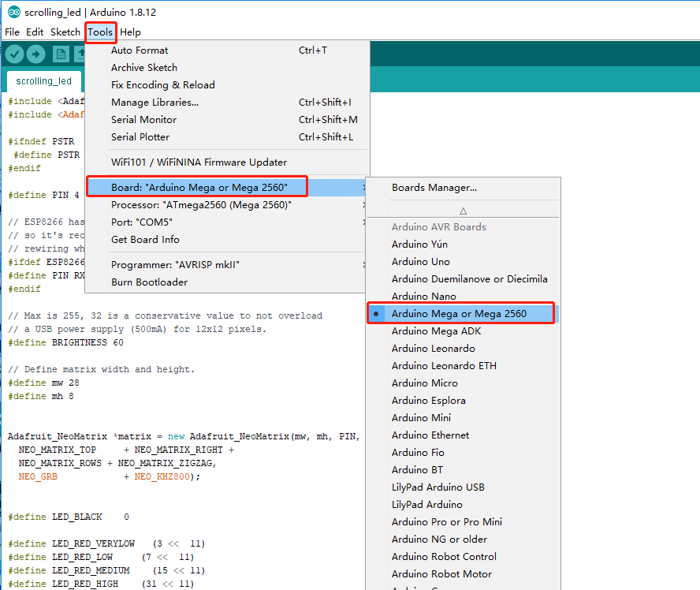Click the '#define LED_RED_VERYLOW' code line
700x590 pixels.
(106, 543)
